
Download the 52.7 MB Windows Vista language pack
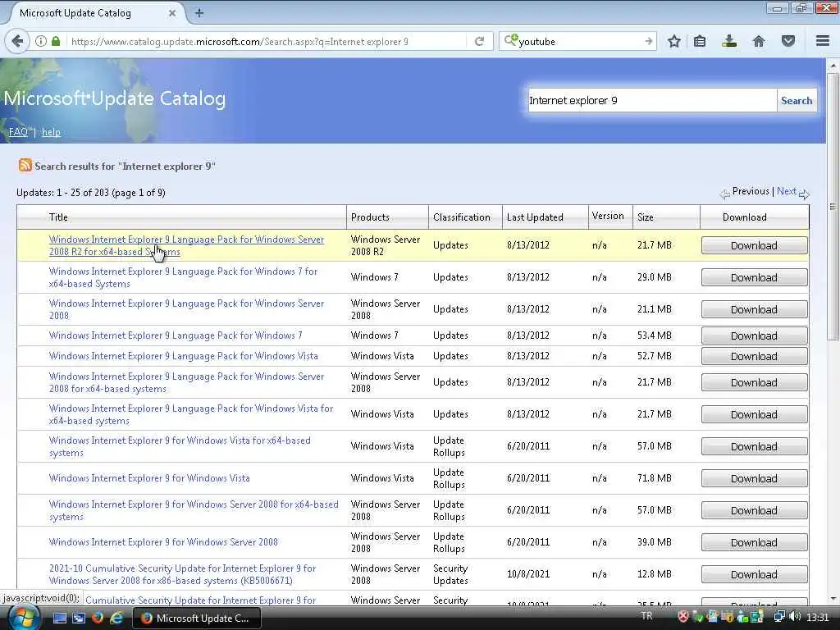[x=755, y=356]
